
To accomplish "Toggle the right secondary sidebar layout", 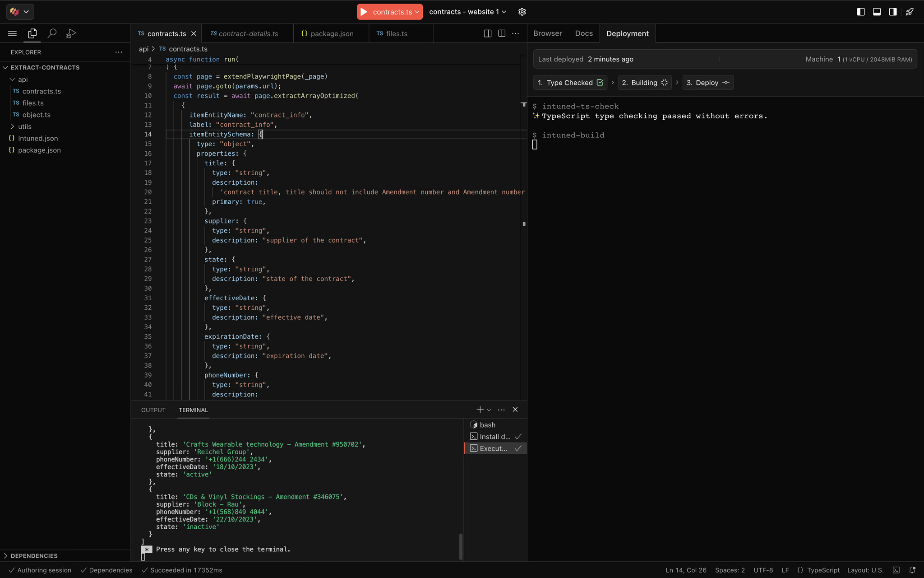I will coord(892,12).
